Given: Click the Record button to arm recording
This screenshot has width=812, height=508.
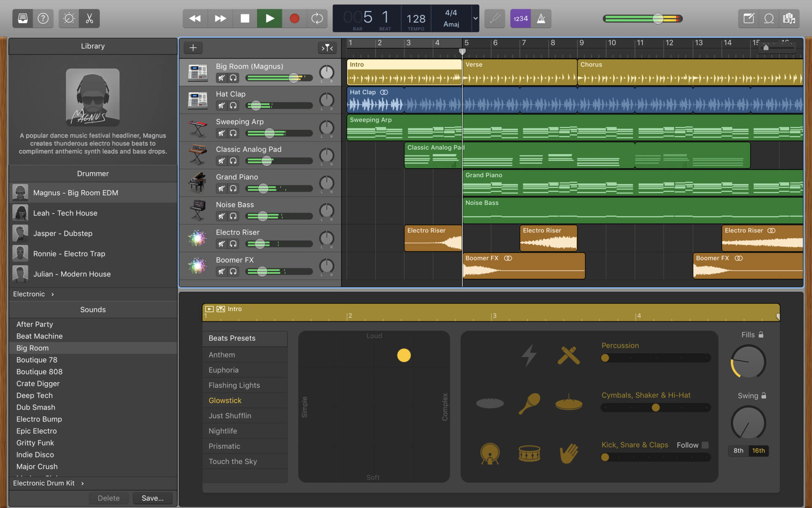Looking at the screenshot, I should coord(293,18).
